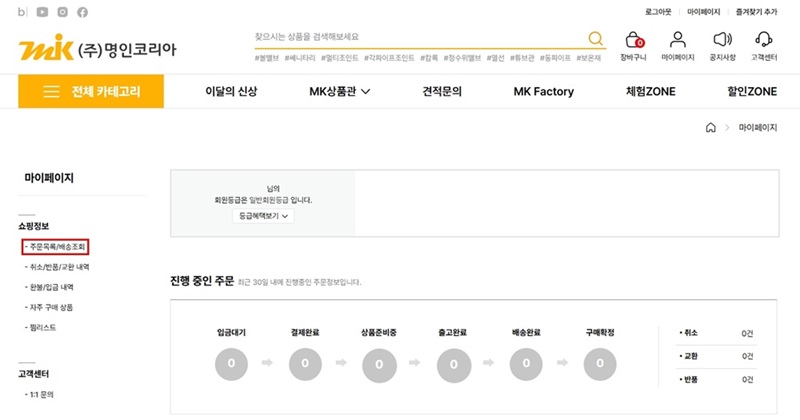Open the YouTube social link icon
The image size is (800, 420).
pyautogui.click(x=42, y=12)
